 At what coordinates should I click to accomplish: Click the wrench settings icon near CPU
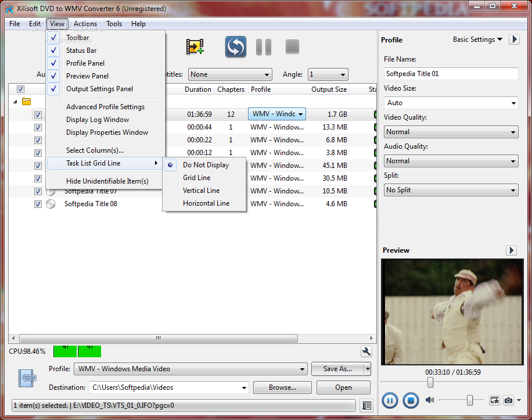(366, 351)
